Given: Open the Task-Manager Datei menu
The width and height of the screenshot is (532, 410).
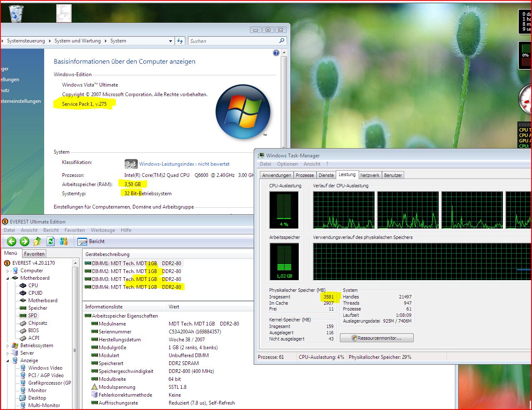Looking at the screenshot, I should [265, 164].
